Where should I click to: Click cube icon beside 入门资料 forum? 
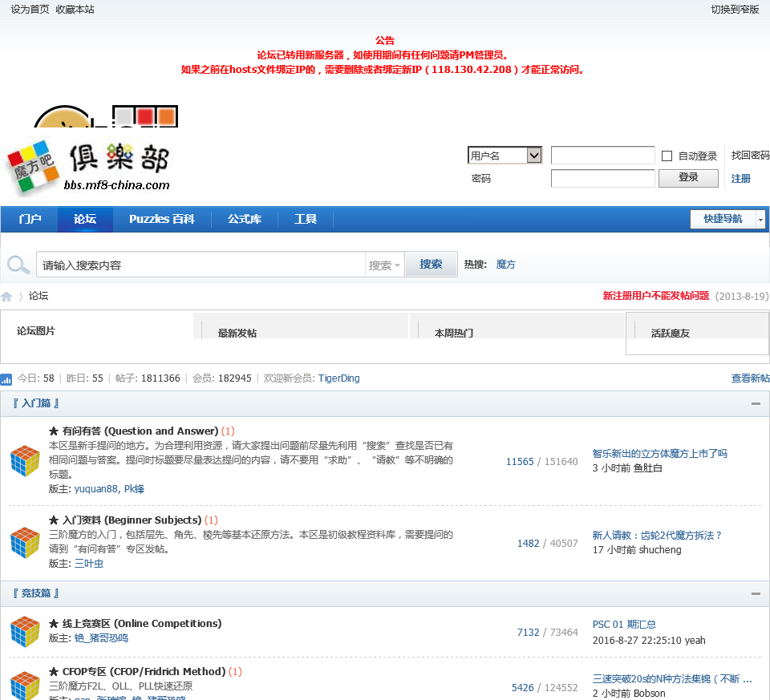tap(25, 542)
